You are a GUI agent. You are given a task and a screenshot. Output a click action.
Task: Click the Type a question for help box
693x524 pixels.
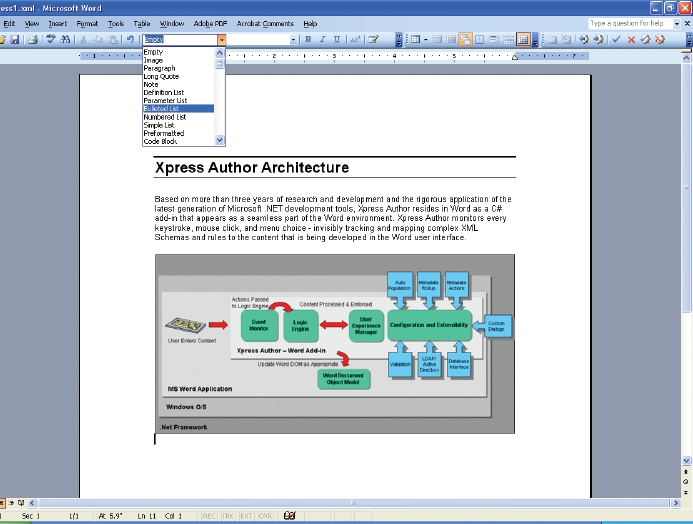tap(630, 24)
